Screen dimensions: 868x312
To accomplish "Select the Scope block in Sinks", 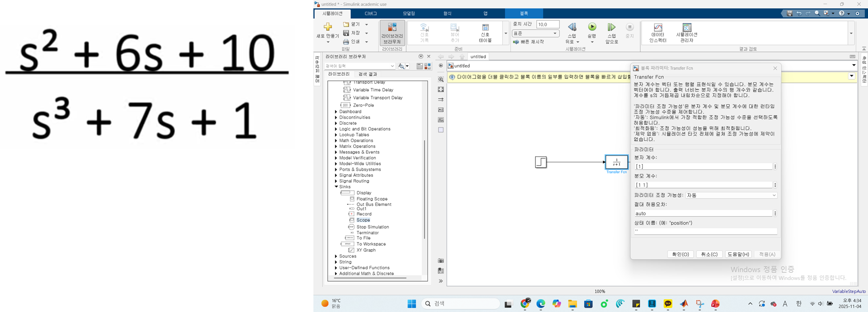I will click(363, 220).
